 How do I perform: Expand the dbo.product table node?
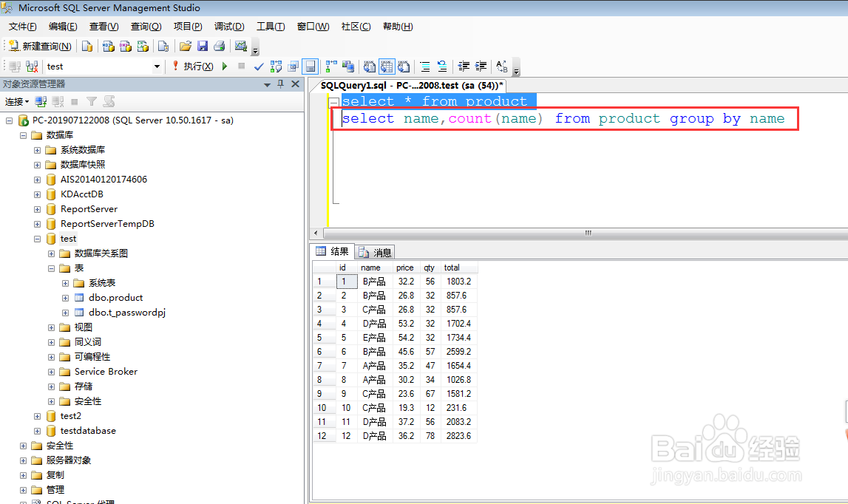click(66, 298)
